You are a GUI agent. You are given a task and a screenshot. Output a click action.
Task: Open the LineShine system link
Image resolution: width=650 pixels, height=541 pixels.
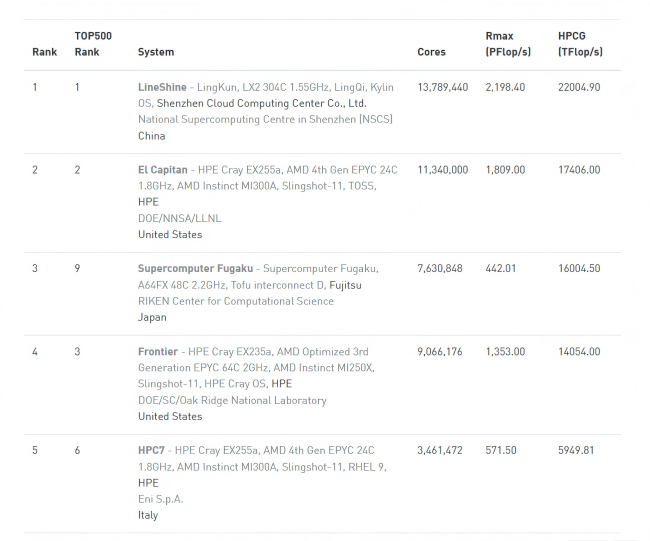point(162,87)
